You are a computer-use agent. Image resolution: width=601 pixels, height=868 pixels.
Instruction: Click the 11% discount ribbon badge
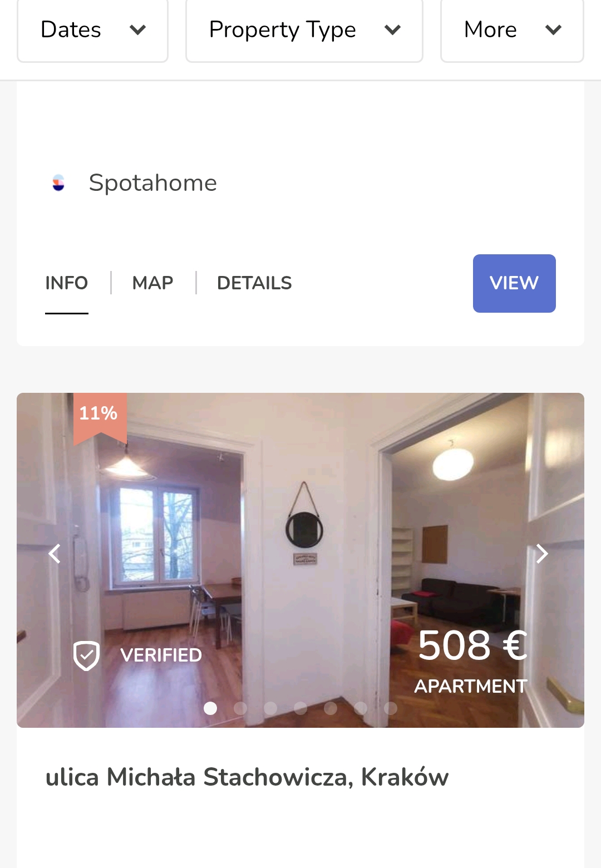coord(100,418)
